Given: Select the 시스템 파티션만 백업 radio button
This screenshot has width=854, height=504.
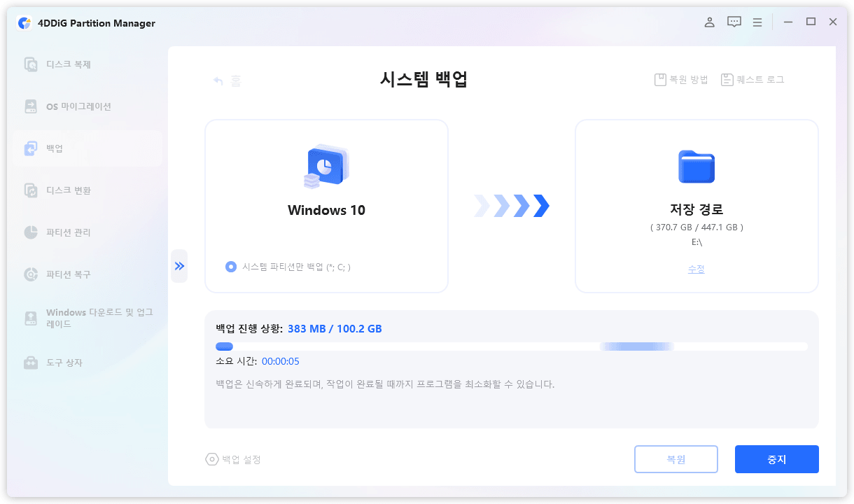Looking at the screenshot, I should pyautogui.click(x=231, y=266).
